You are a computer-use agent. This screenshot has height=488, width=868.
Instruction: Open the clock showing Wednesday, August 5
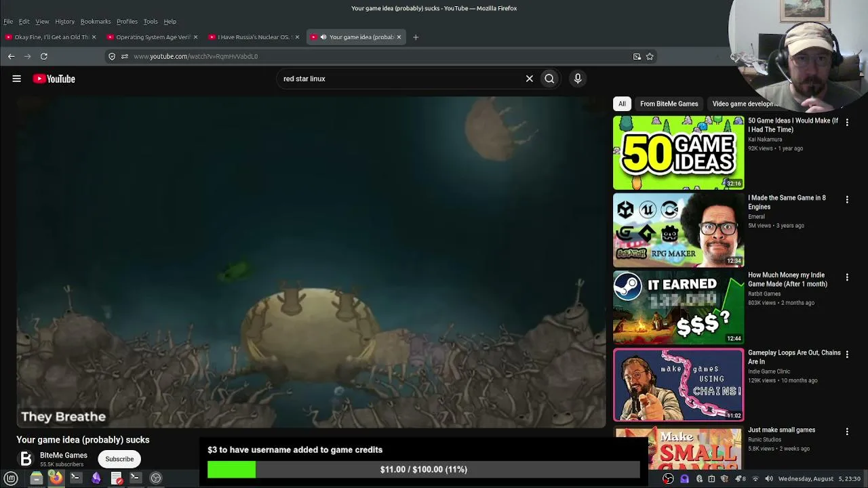tap(819, 479)
